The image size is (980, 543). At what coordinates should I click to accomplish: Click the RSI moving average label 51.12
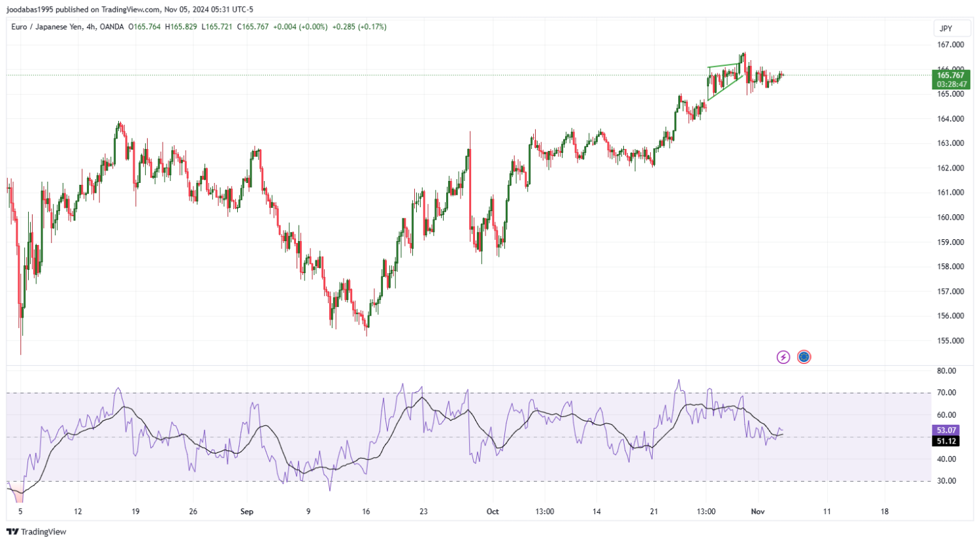(x=946, y=441)
